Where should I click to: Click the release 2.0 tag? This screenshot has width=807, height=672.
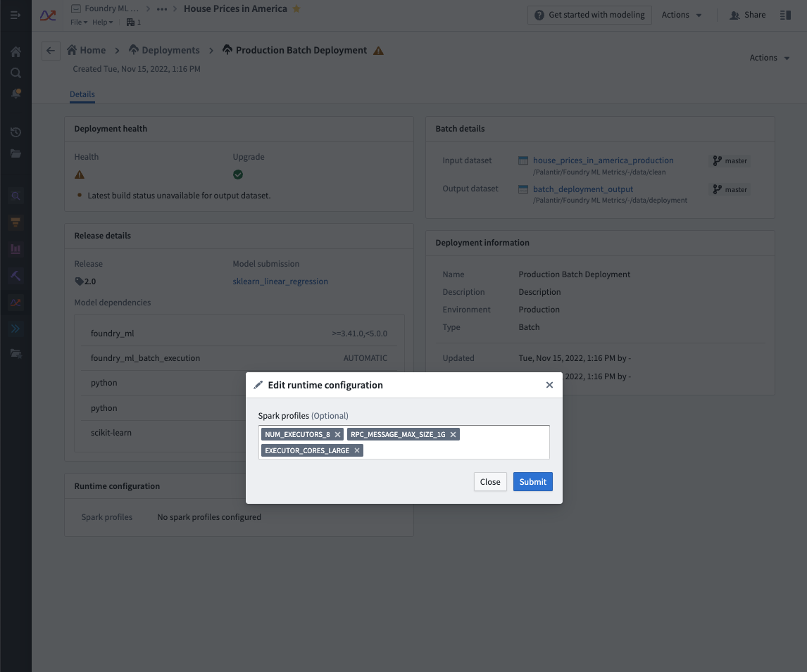pos(85,281)
